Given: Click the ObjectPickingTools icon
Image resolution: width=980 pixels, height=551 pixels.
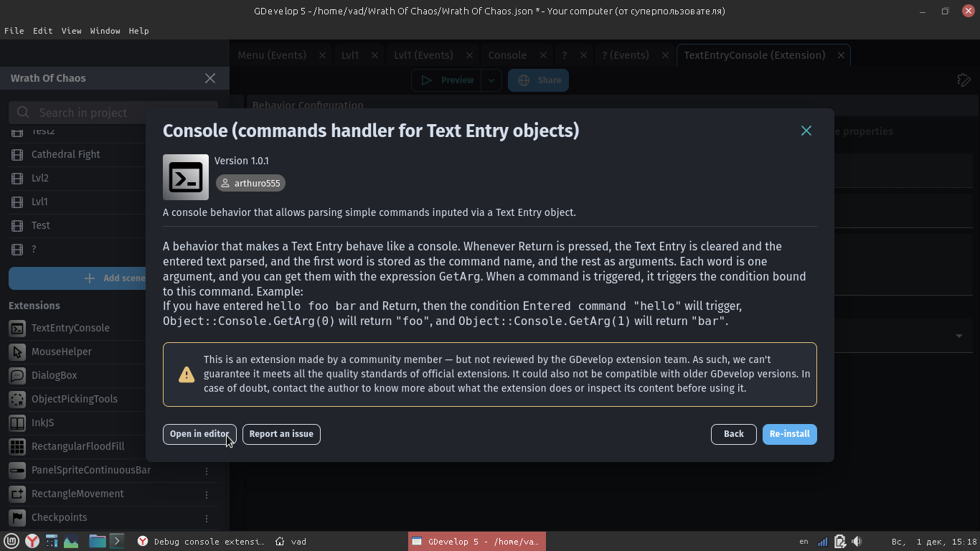Looking at the screenshot, I should point(18,399).
